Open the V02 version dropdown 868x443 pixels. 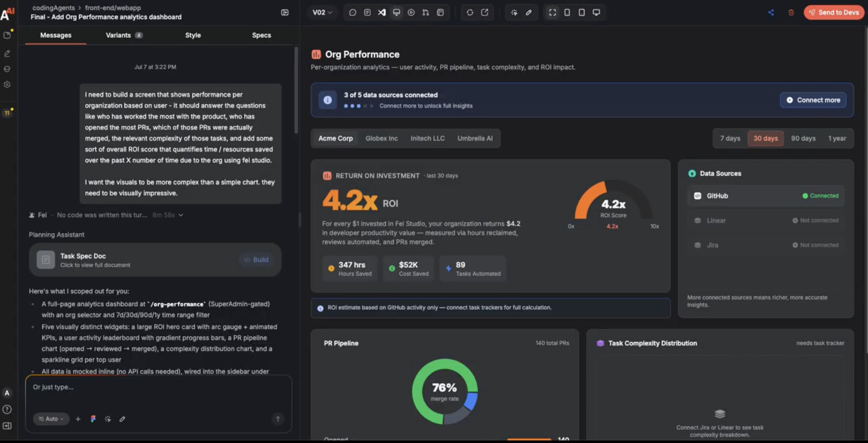[x=322, y=12]
